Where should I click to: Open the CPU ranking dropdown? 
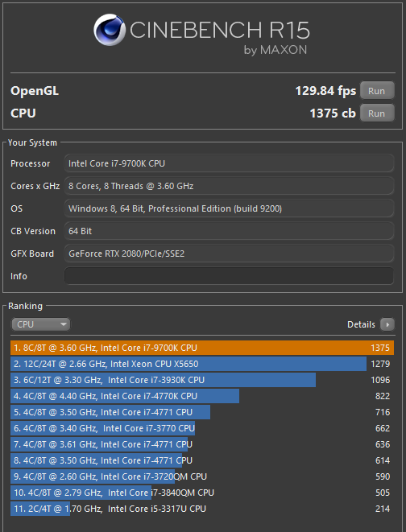coord(41,324)
